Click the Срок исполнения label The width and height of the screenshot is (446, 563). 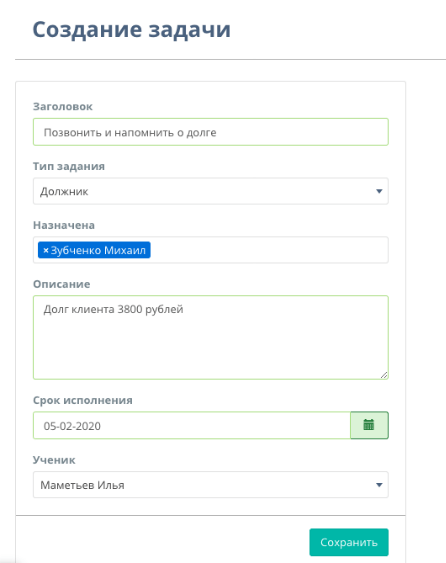point(83,400)
